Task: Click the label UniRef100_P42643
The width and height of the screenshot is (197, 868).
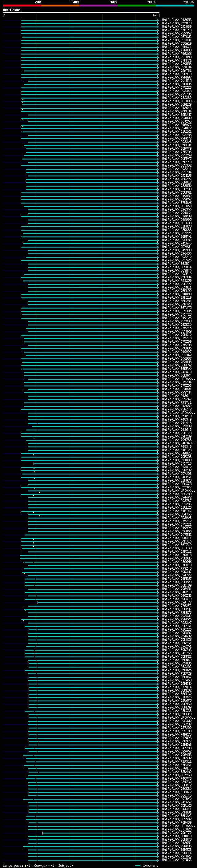Action: [176, 108]
